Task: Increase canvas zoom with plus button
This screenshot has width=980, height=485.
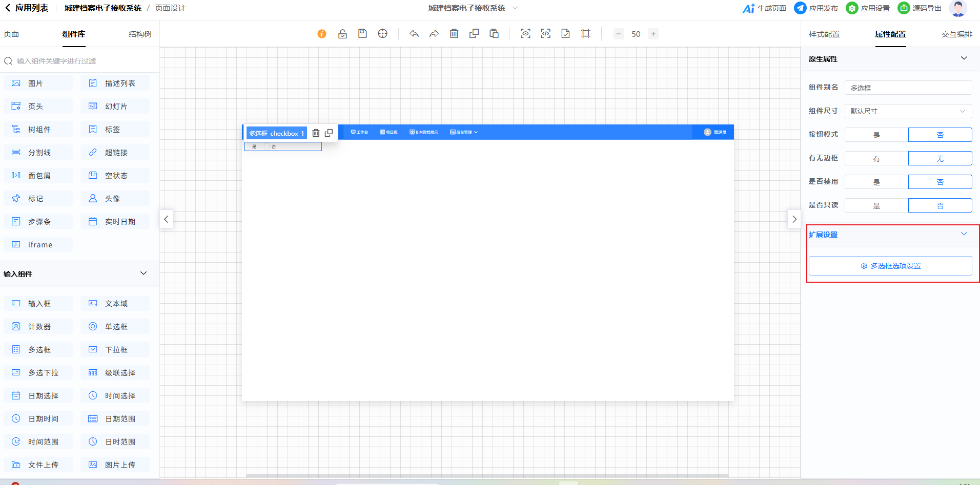Action: [653, 34]
